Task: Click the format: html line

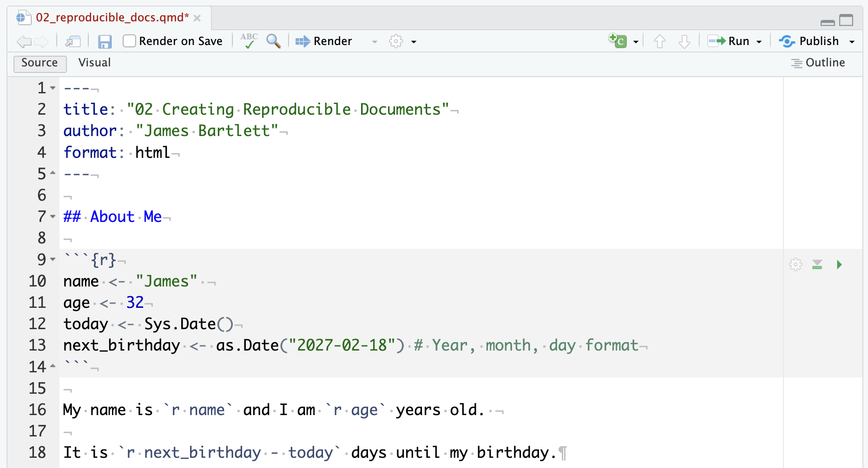Action: [x=117, y=152]
